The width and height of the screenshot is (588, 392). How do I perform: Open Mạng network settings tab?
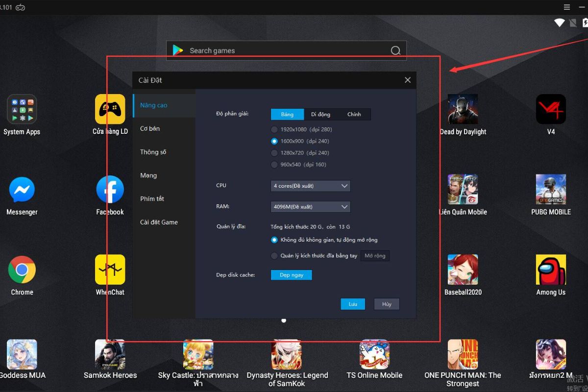click(x=164, y=175)
